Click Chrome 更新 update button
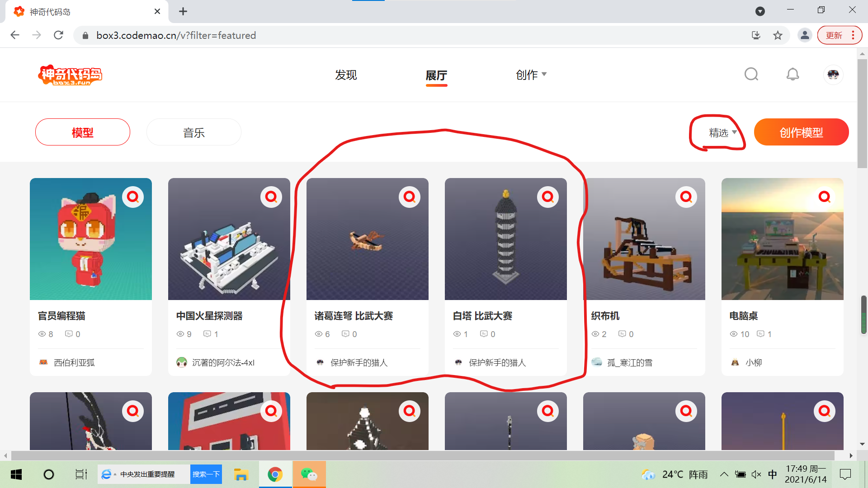This screenshot has width=868, height=488. tap(840, 35)
